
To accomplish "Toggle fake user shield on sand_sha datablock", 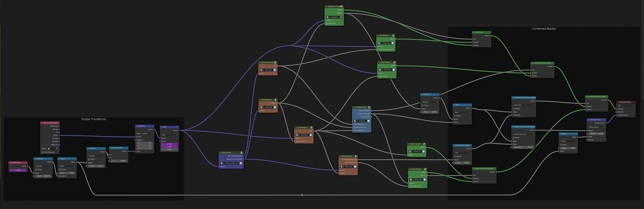I will coord(394,70).
